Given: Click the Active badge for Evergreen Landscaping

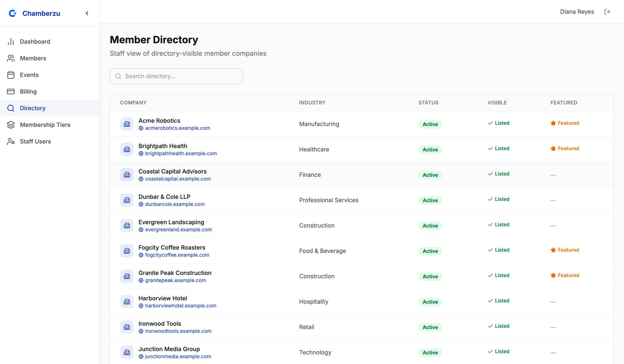Looking at the screenshot, I should (x=430, y=226).
